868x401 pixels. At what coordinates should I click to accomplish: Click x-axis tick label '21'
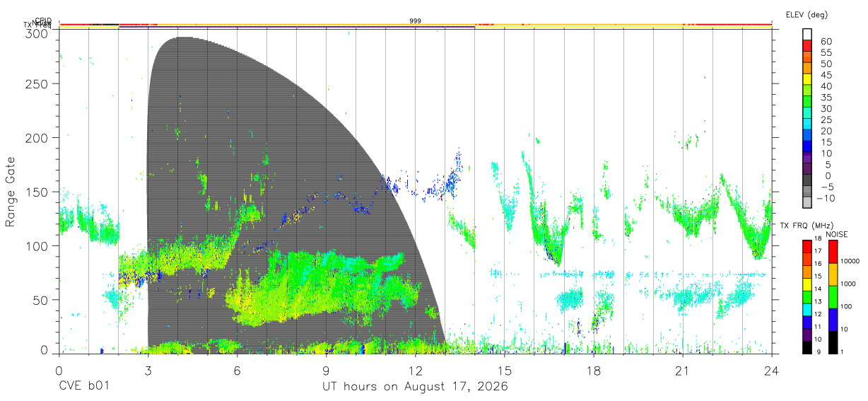[682, 371]
